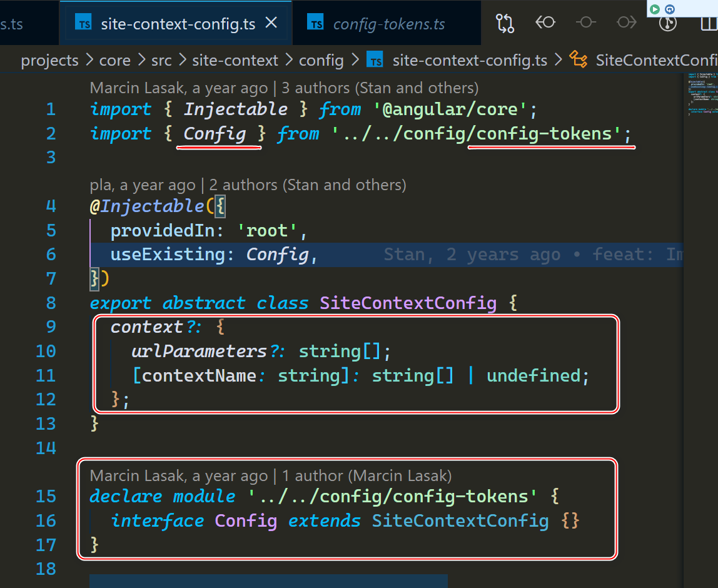Open the SiteContextConfi breadcrumb symbol
718x588 pixels.
656,60
